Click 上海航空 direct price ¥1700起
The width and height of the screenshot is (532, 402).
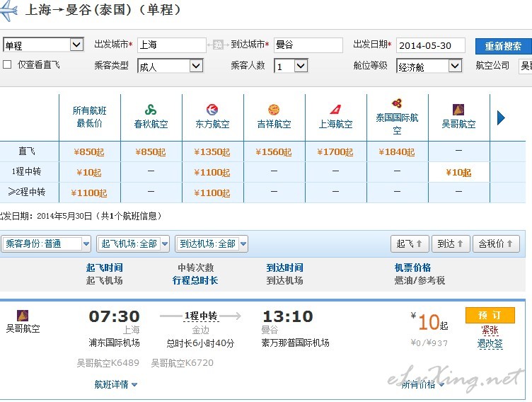coord(335,151)
